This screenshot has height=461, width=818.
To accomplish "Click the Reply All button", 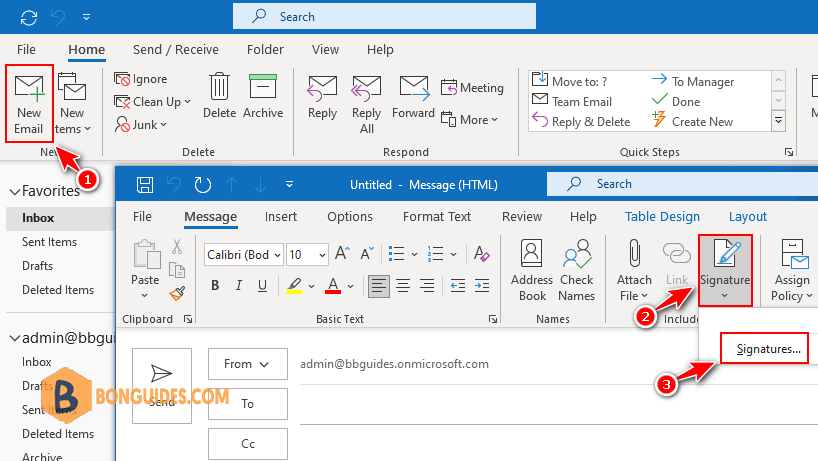I will [366, 104].
